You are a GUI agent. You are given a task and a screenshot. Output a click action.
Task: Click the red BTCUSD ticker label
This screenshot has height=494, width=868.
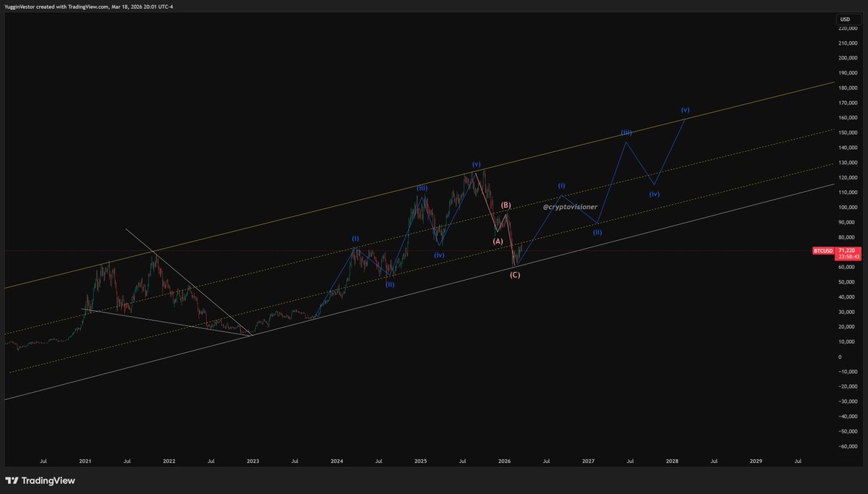824,251
